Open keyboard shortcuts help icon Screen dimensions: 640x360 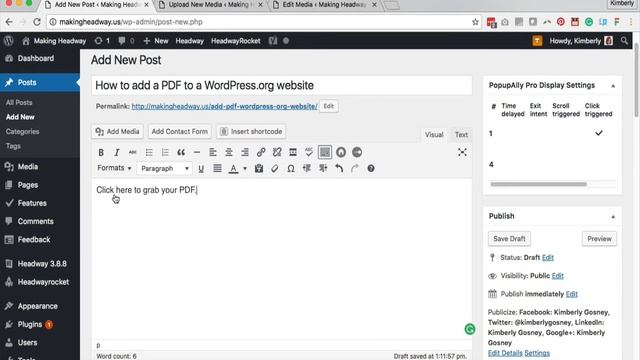click(x=371, y=169)
